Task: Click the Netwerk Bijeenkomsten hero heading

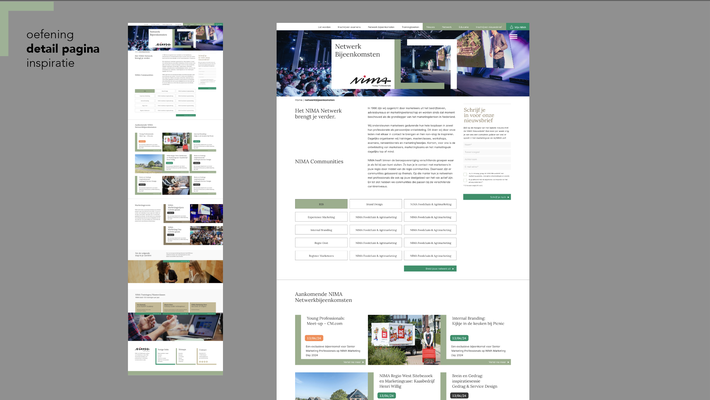Action: click(x=357, y=50)
